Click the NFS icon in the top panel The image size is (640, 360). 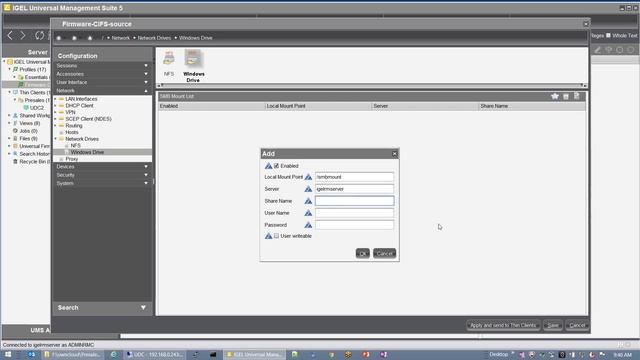click(x=169, y=58)
